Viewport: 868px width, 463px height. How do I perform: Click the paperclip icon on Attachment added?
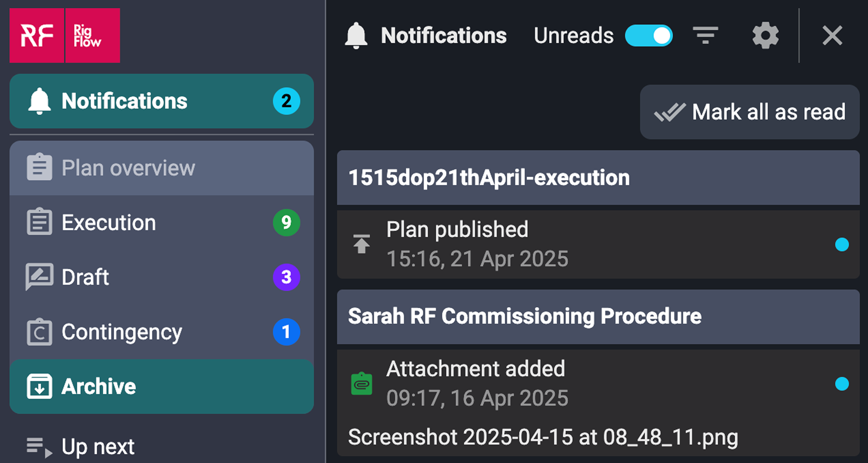[x=362, y=383]
